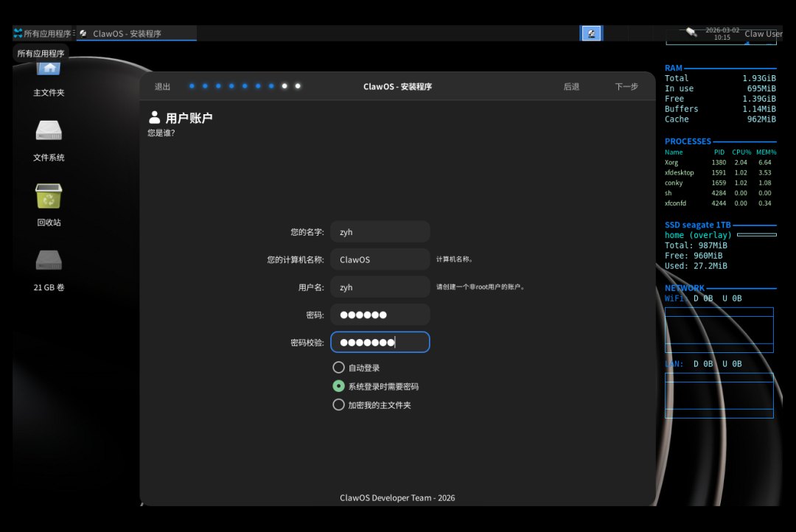The height and width of the screenshot is (532, 796).
Task: Click the 请创建一个非root用户的账户 hint text
Action: [481, 287]
